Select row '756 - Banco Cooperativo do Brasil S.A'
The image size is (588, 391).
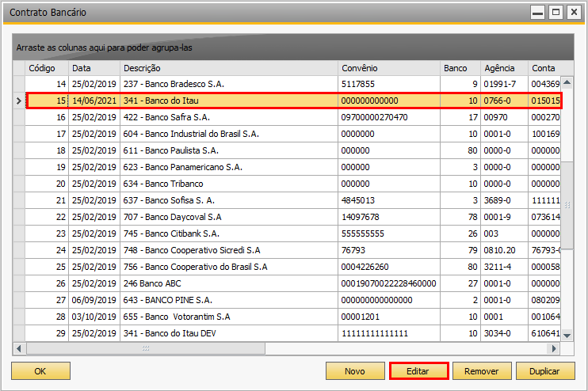[293, 267]
